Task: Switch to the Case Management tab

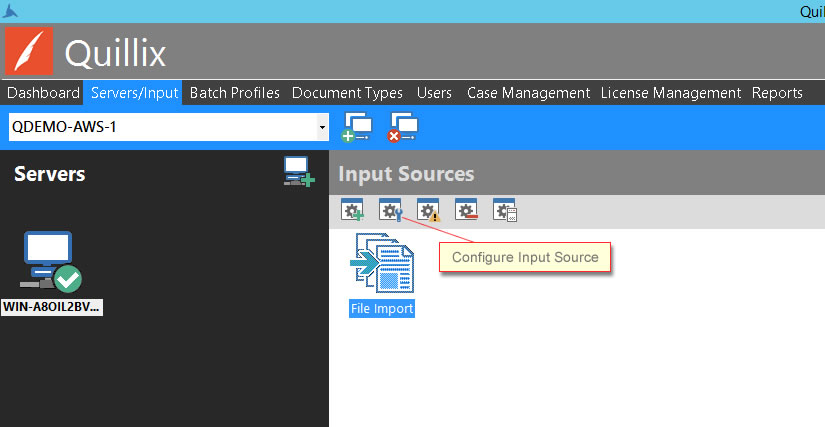Action: 528,93
